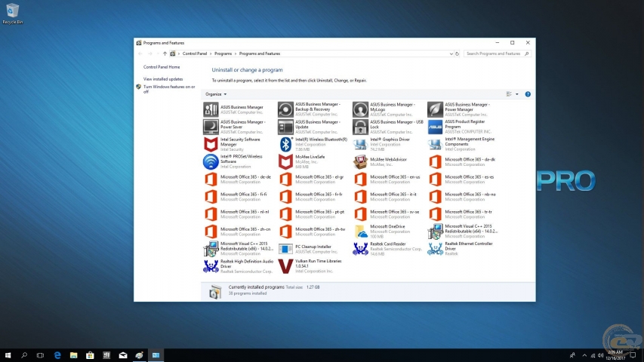Viewport: 644px width, 362px height.
Task: Select Microsoft Office 365 - tr-tr entry
Action: click(x=461, y=214)
